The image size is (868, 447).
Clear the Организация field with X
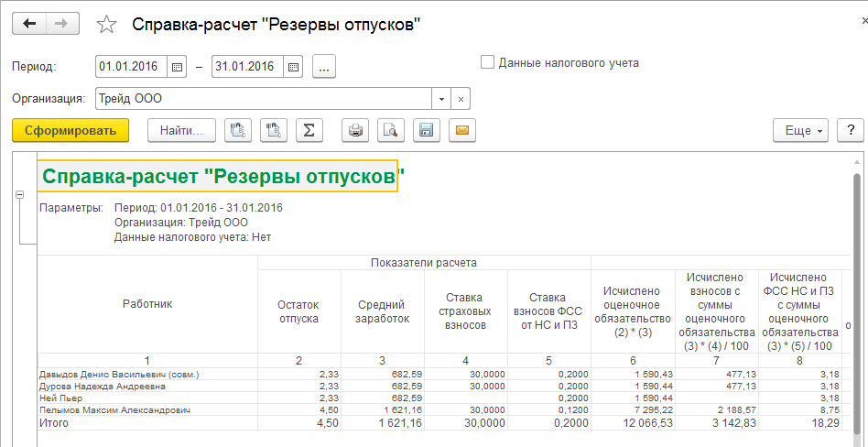coord(461,99)
